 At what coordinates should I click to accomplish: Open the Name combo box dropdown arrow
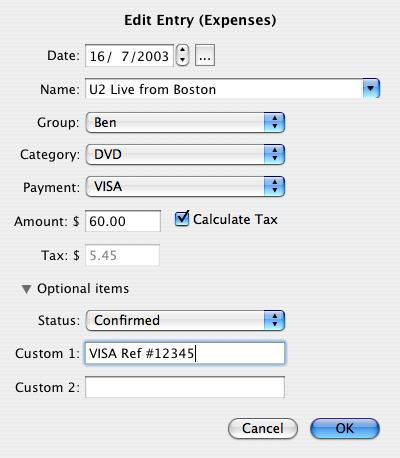point(371,89)
